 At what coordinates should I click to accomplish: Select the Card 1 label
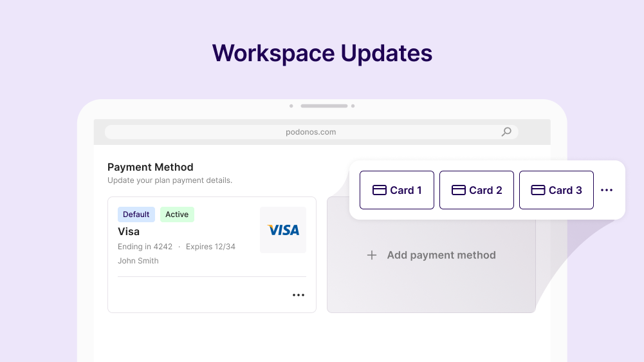coord(406,190)
